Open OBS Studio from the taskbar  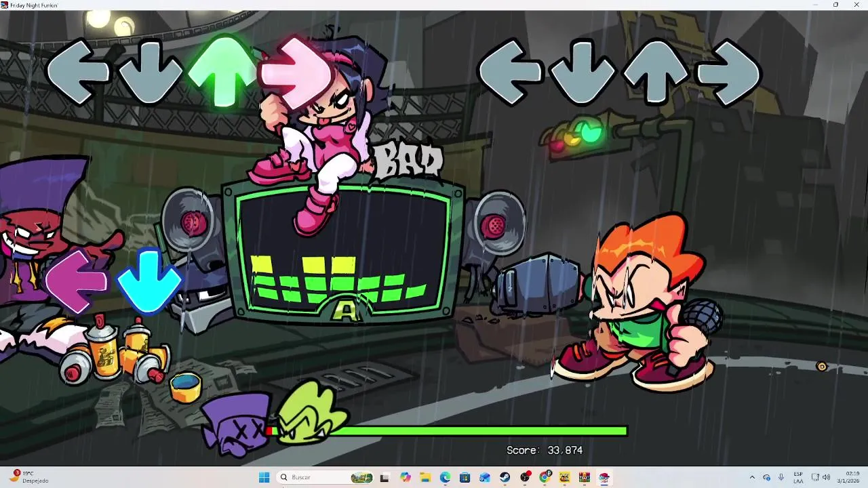tap(525, 477)
